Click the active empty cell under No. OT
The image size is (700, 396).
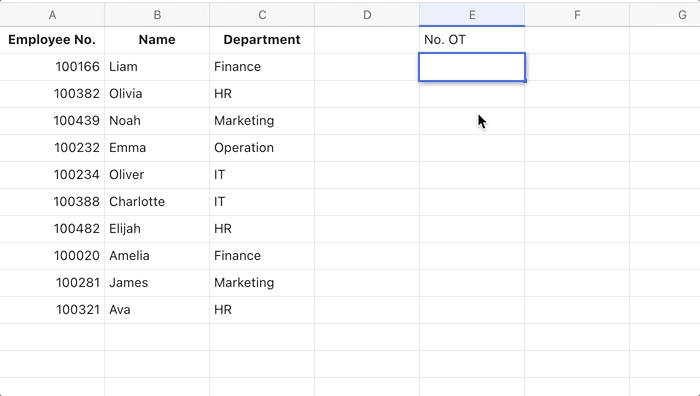pos(472,67)
